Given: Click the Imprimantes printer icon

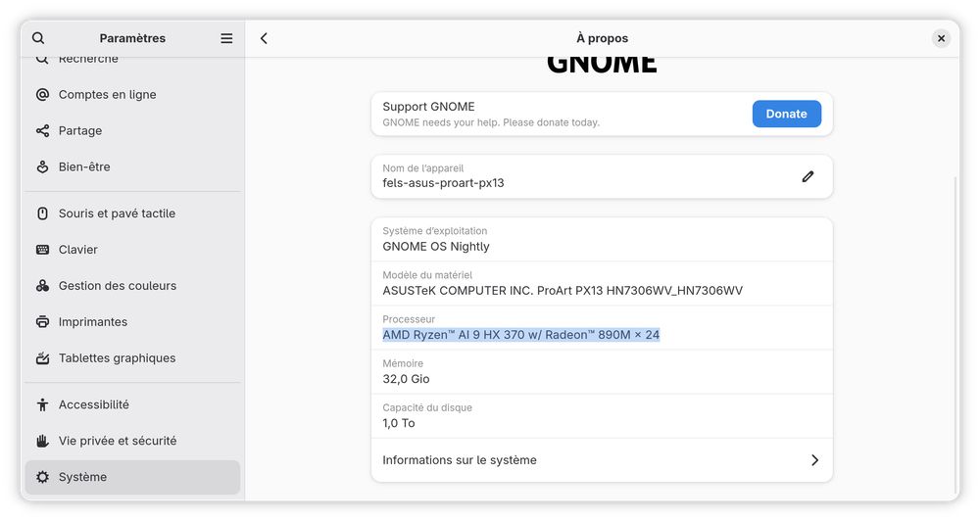Looking at the screenshot, I should click(42, 322).
